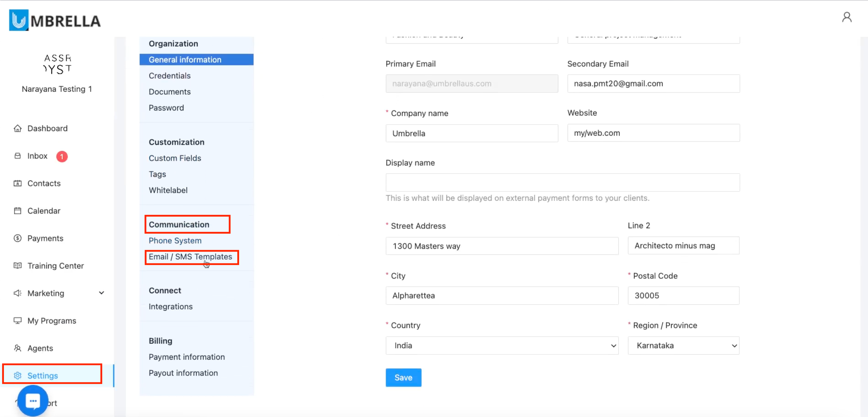The height and width of the screenshot is (417, 868).
Task: Click the Secondary Email field
Action: pos(653,84)
